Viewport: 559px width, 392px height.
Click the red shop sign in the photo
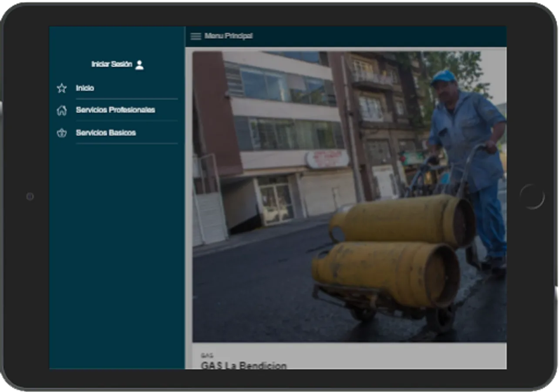327,159
